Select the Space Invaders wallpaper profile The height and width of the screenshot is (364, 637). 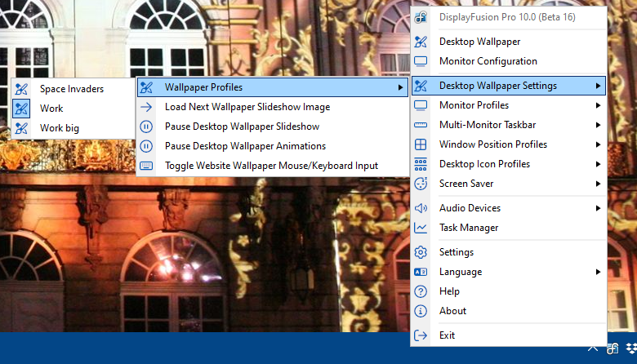coord(73,89)
